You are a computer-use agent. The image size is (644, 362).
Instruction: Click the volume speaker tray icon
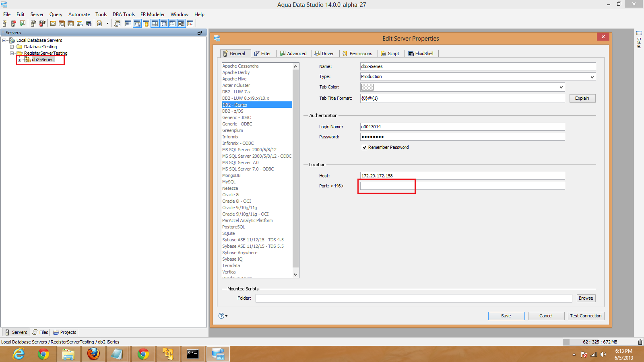point(603,354)
